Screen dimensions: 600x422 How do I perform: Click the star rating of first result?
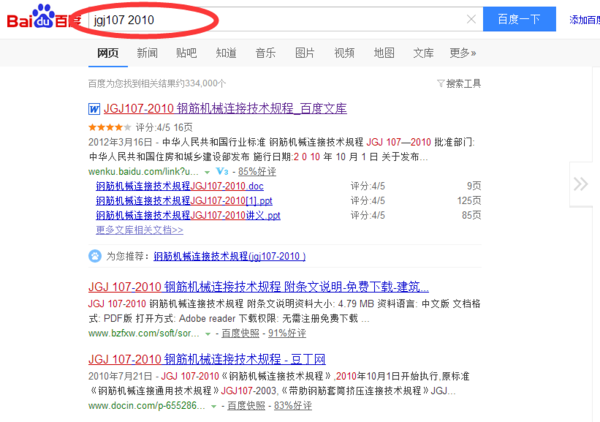[x=109, y=127]
